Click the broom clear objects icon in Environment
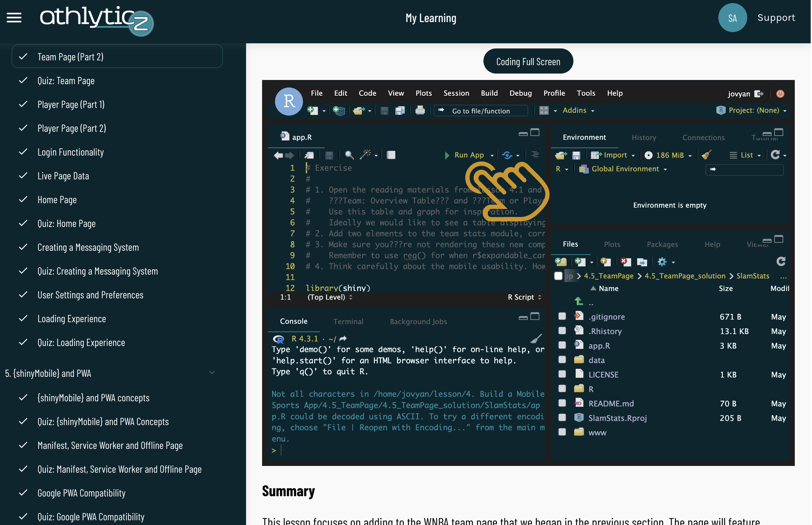812x525 pixels. point(707,155)
